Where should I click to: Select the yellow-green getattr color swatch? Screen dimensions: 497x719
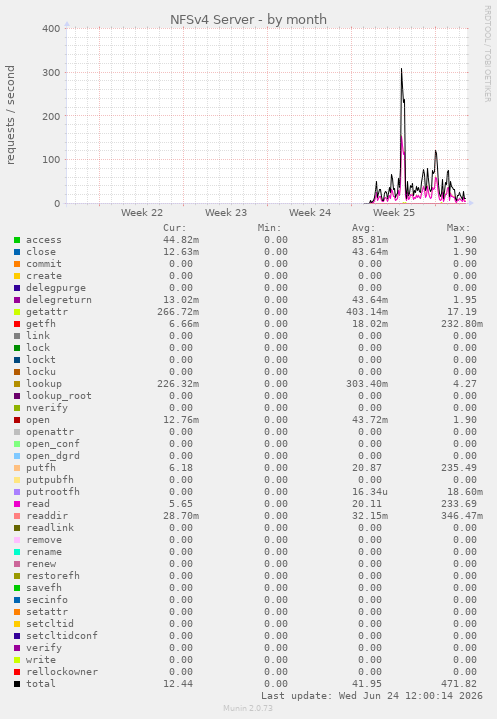(x=17, y=312)
